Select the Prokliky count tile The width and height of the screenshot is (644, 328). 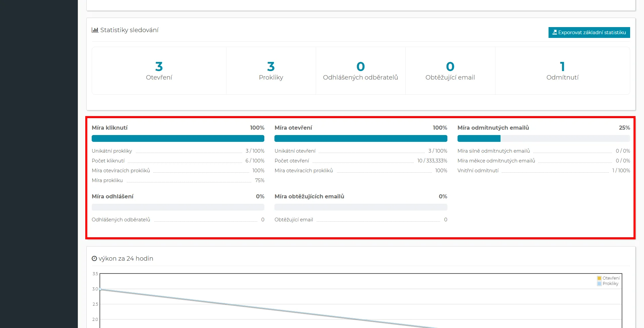(271, 71)
